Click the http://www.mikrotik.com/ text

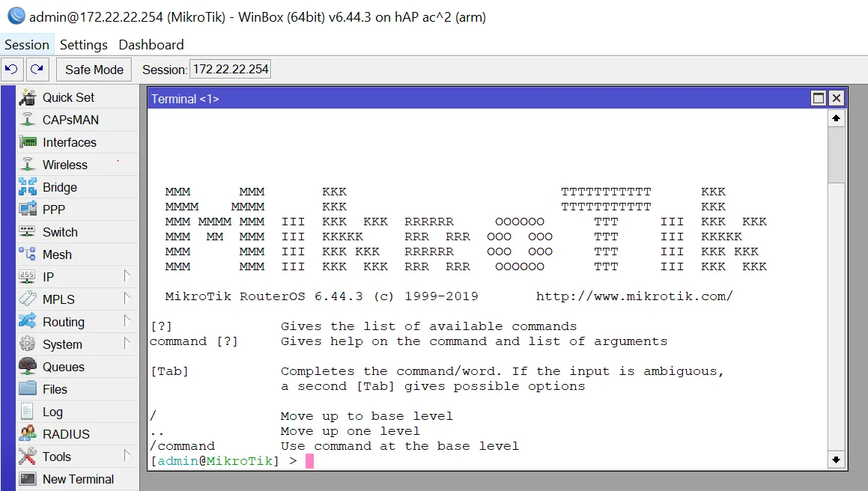(x=634, y=296)
